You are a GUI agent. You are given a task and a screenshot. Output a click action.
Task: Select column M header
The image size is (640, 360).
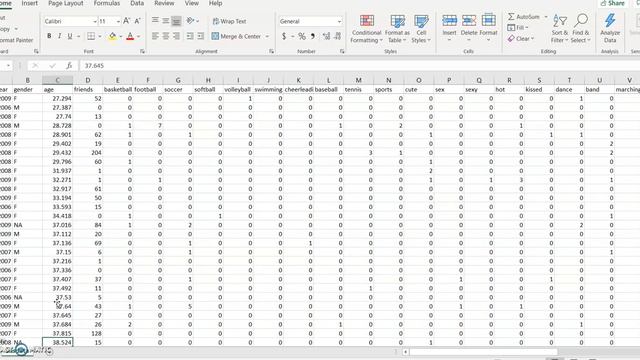click(358, 80)
